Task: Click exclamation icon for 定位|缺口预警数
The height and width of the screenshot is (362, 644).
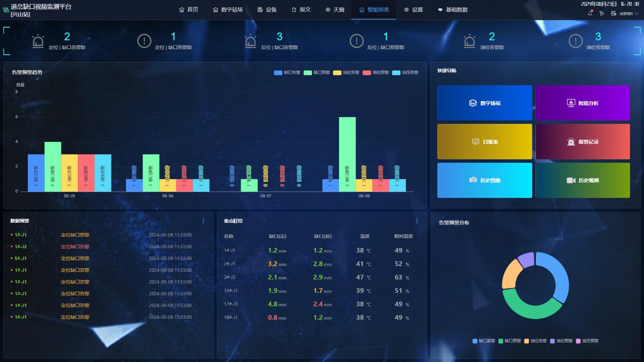Action: 144,41
